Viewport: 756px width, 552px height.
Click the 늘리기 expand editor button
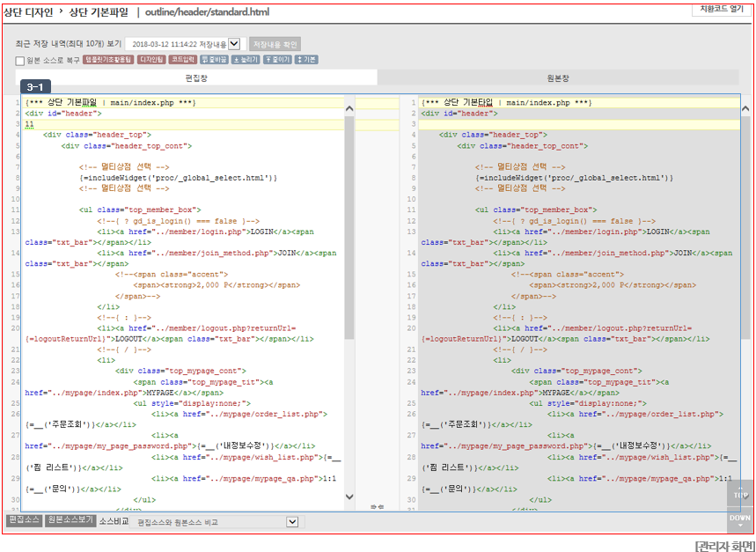[246, 60]
